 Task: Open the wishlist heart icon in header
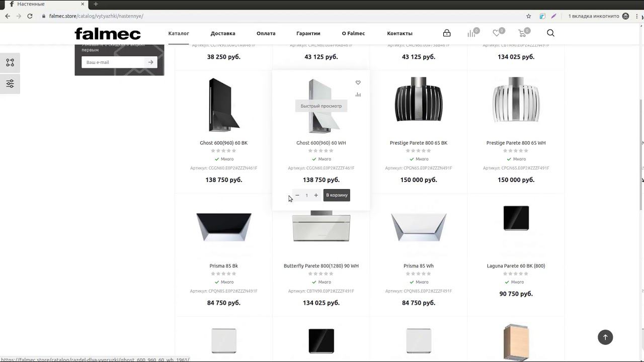(497, 33)
